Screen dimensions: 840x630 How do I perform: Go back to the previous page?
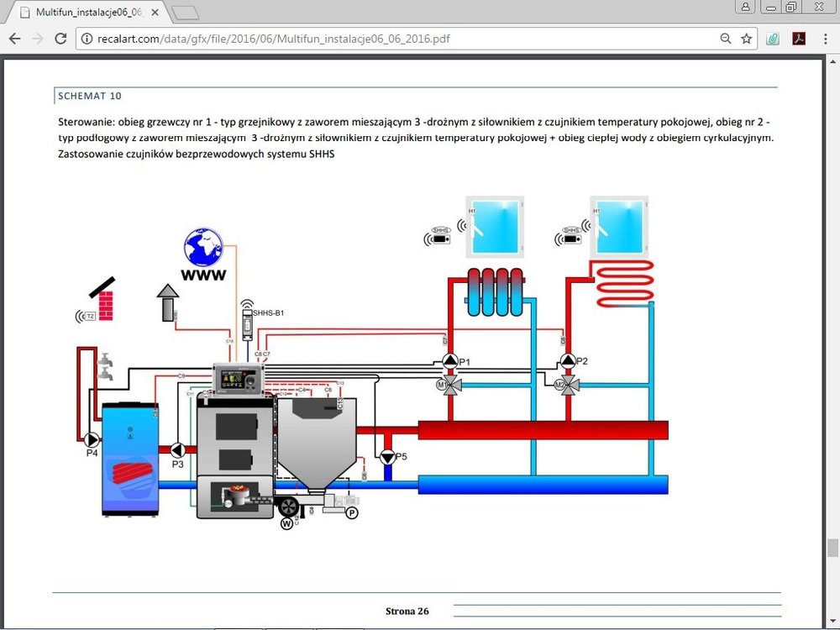click(x=14, y=39)
